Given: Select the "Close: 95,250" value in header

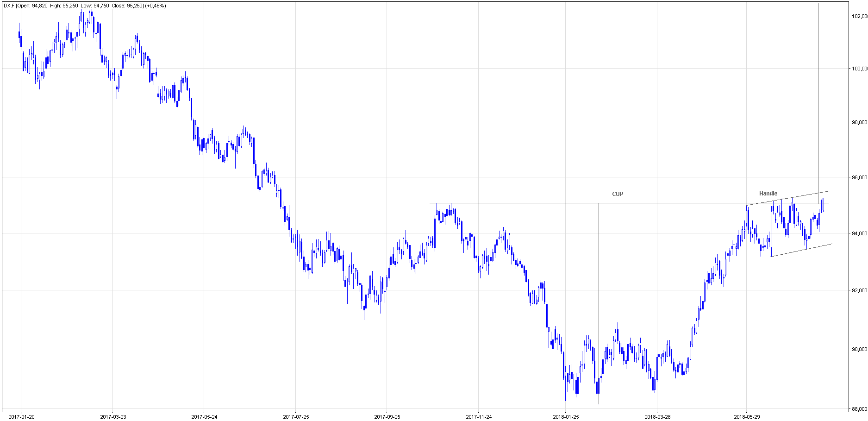Looking at the screenshot, I should (127, 6).
